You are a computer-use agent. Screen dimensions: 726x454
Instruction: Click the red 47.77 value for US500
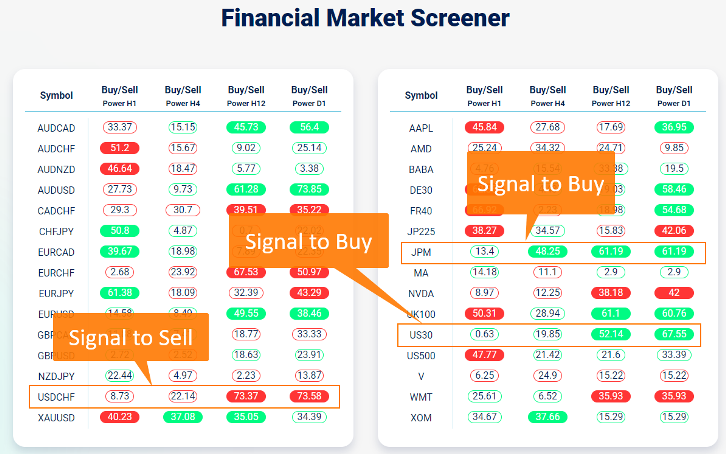pyautogui.click(x=484, y=354)
